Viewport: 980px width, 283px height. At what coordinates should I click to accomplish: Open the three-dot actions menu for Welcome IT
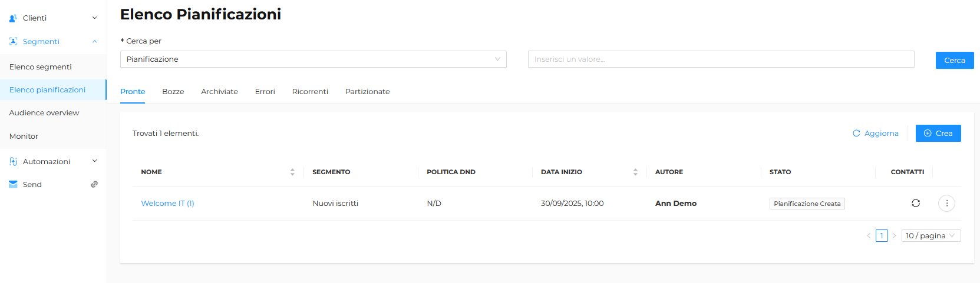(946, 203)
